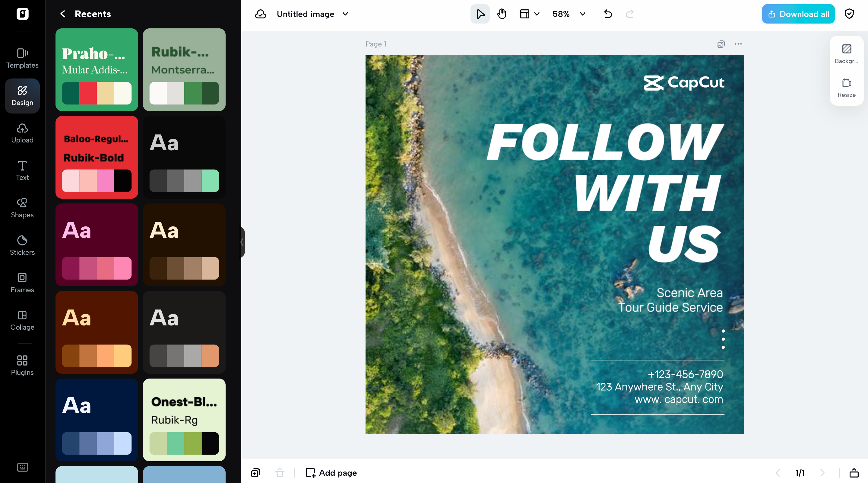Open Page 1 more options menu
This screenshot has width=868, height=483.
[x=738, y=44]
